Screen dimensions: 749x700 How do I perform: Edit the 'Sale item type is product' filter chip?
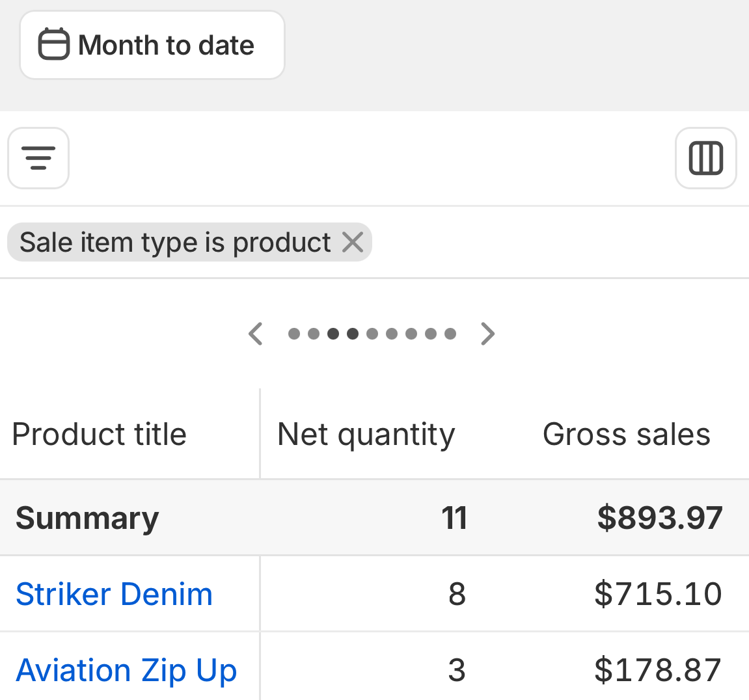[x=175, y=242]
